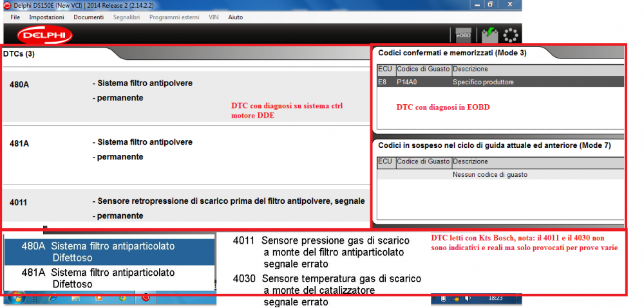Open the Aiuto menu
This screenshot has height=308, width=644.
pos(235,17)
